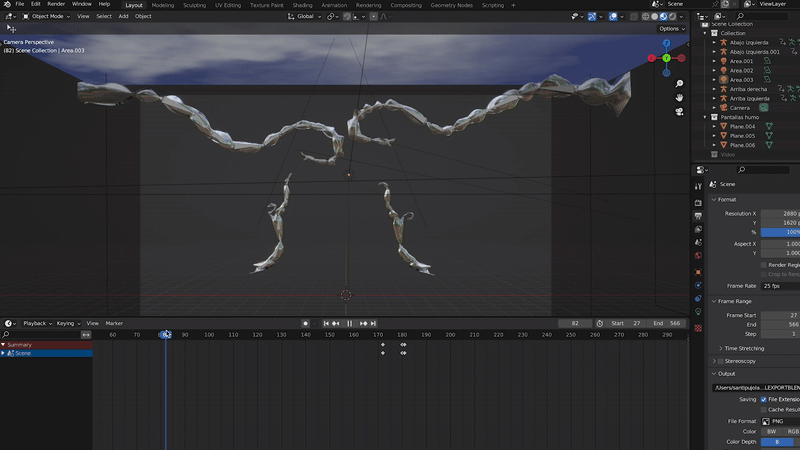Enable Render Region checkbox
The height and width of the screenshot is (450, 800).
[x=764, y=265]
